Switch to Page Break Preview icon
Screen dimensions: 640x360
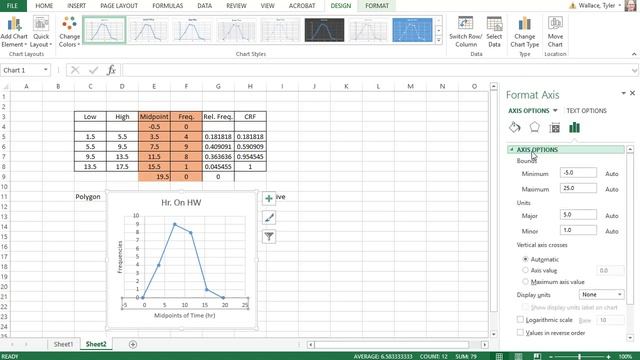(x=537, y=356)
